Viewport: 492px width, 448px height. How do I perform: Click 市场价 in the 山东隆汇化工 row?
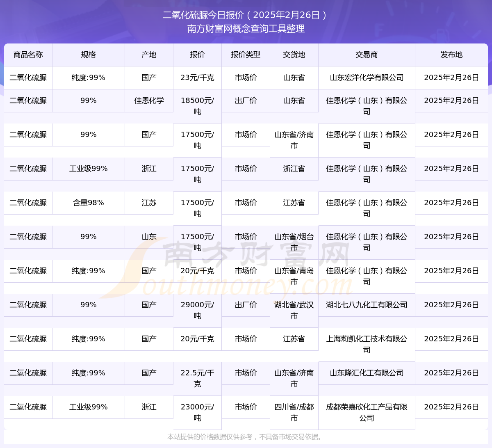tap(246, 373)
